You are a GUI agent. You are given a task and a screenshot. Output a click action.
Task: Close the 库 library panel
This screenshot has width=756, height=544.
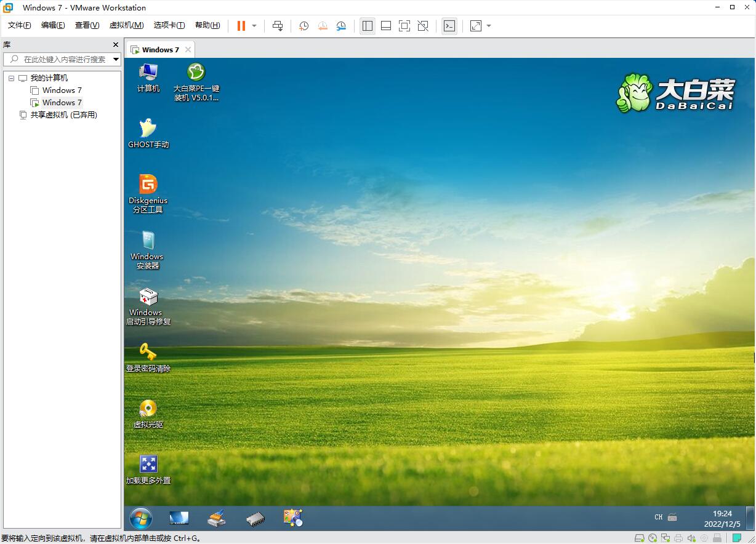click(x=116, y=45)
